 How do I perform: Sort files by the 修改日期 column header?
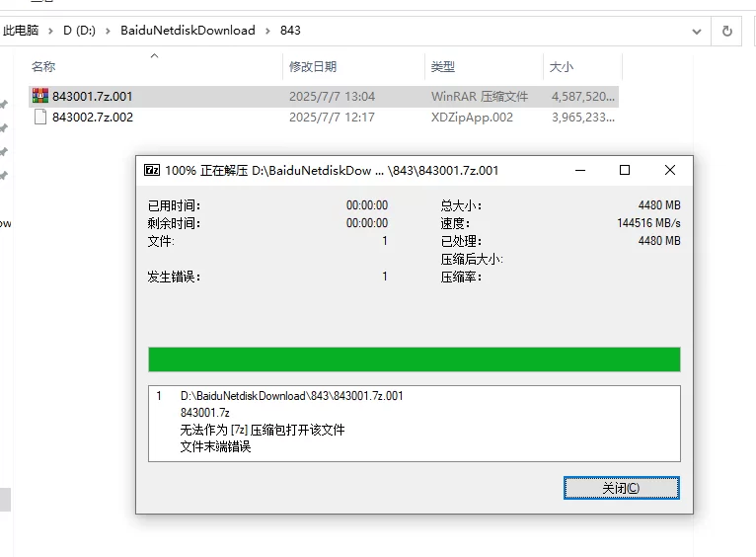313,66
